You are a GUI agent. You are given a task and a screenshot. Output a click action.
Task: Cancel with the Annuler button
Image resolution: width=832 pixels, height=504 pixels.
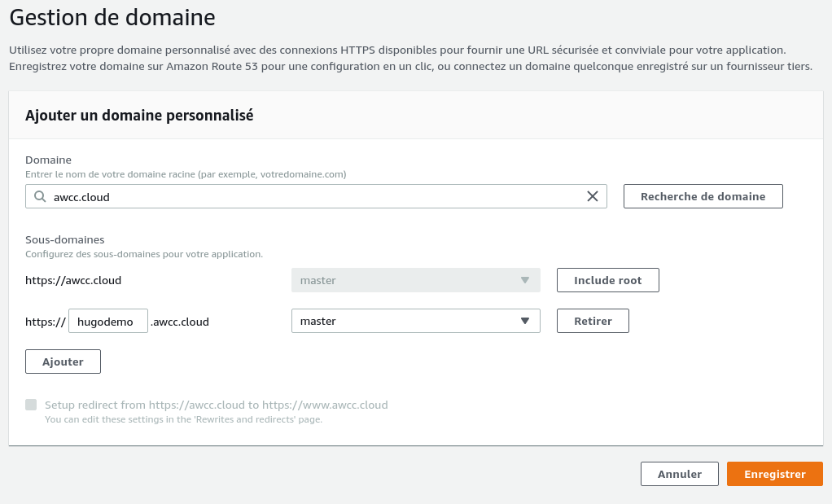tap(679, 474)
